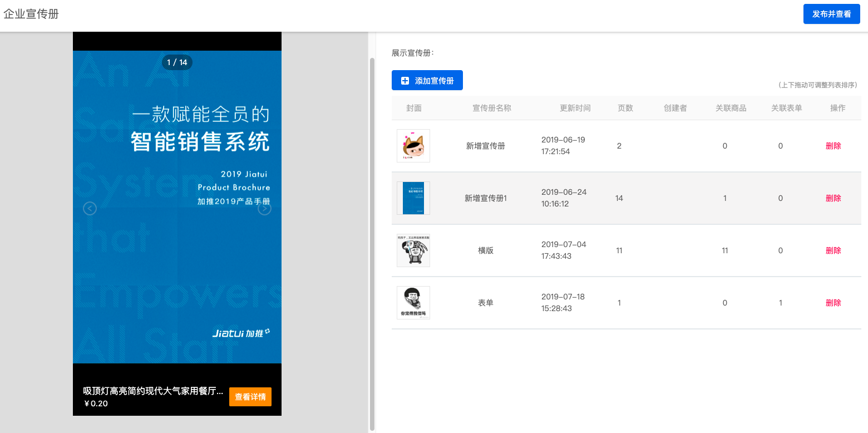Click the plus icon on the 添加宣传册 button
The height and width of the screenshot is (433, 868).
click(405, 81)
